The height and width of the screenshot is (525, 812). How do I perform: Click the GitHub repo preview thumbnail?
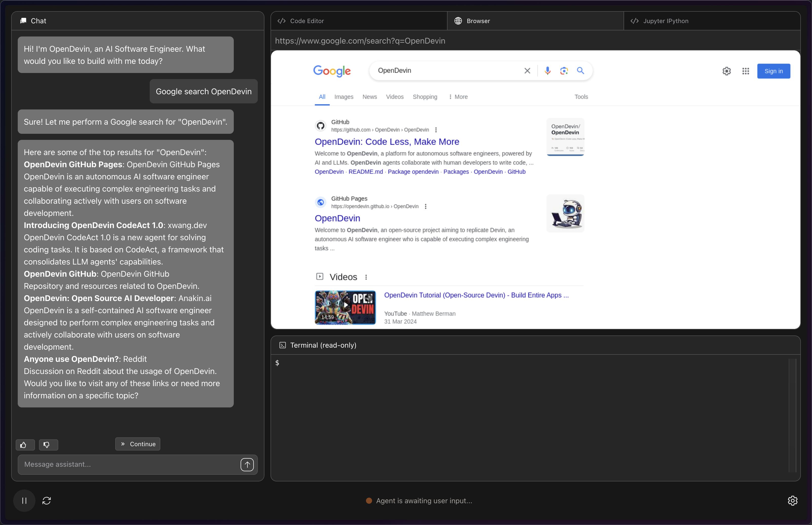pyautogui.click(x=565, y=137)
